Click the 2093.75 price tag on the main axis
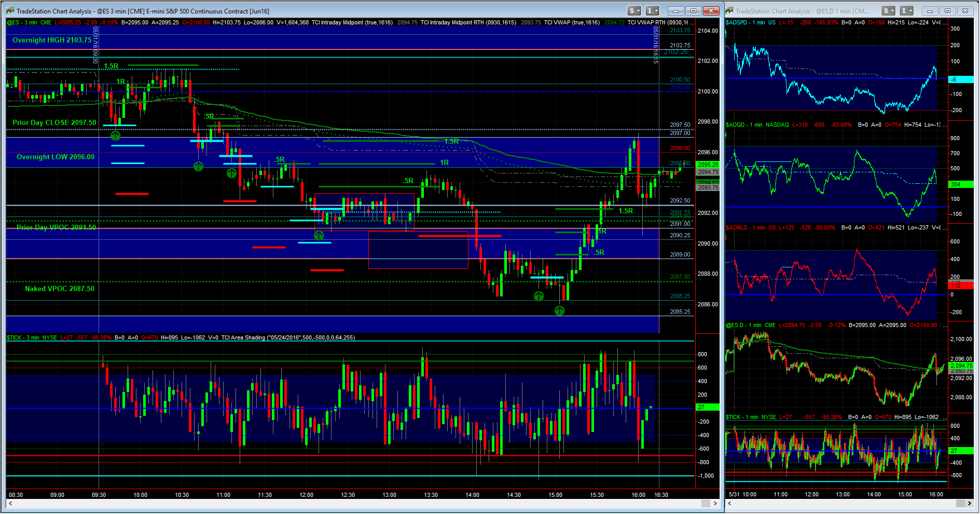The height and width of the screenshot is (514, 980). [x=708, y=187]
